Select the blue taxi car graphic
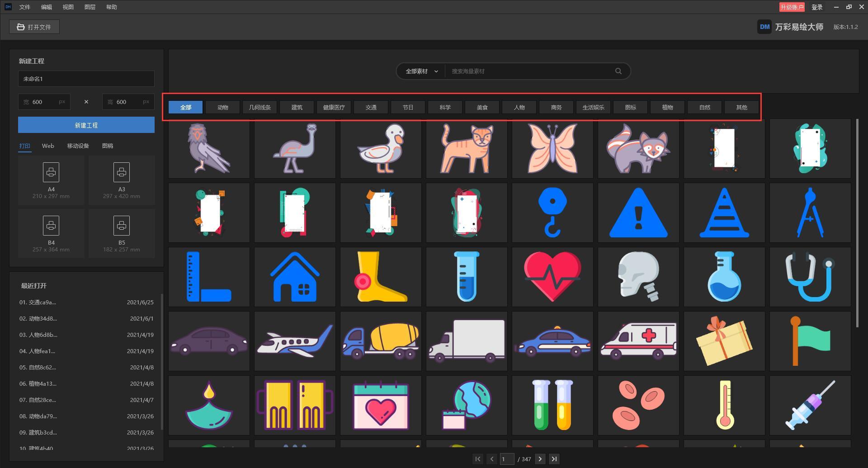 pyautogui.click(x=552, y=341)
